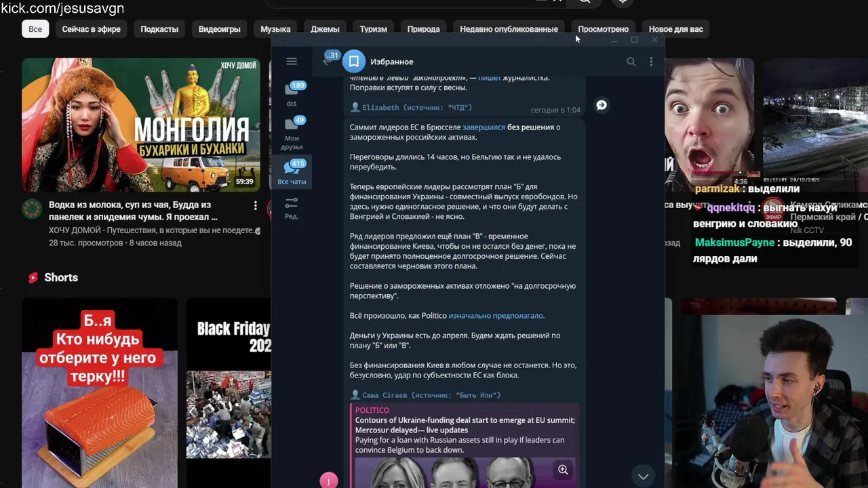Click the Shorts section heading

[61, 277]
